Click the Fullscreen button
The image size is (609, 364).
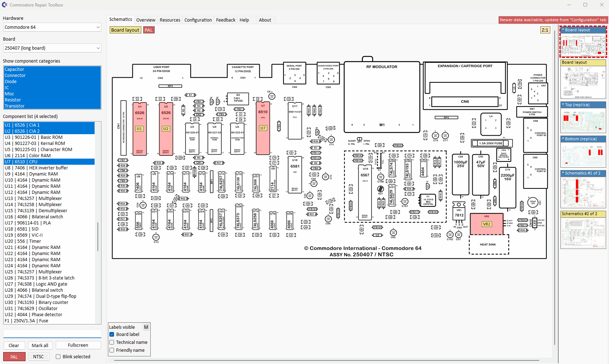pos(78,345)
